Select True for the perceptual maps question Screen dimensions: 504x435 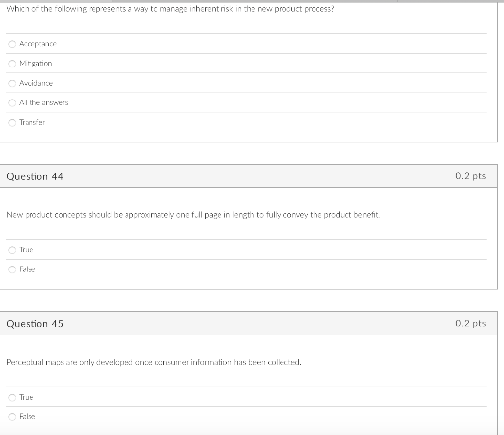click(x=12, y=397)
